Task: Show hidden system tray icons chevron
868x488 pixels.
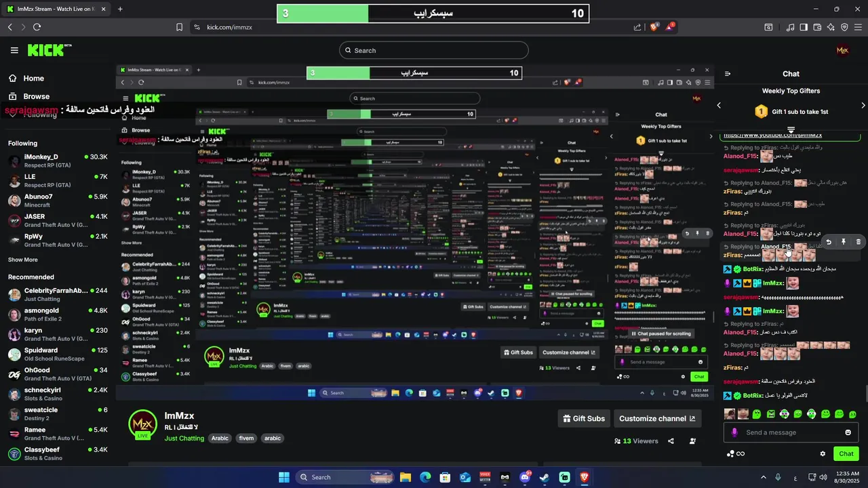Action: [764, 477]
